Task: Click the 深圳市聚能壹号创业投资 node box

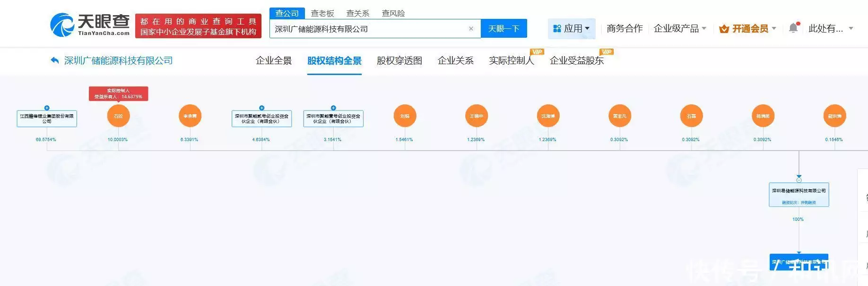Action: click(333, 118)
